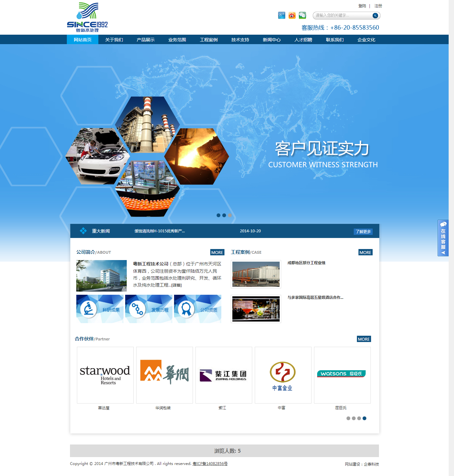Switch to the first partner pagination dot

348,418
